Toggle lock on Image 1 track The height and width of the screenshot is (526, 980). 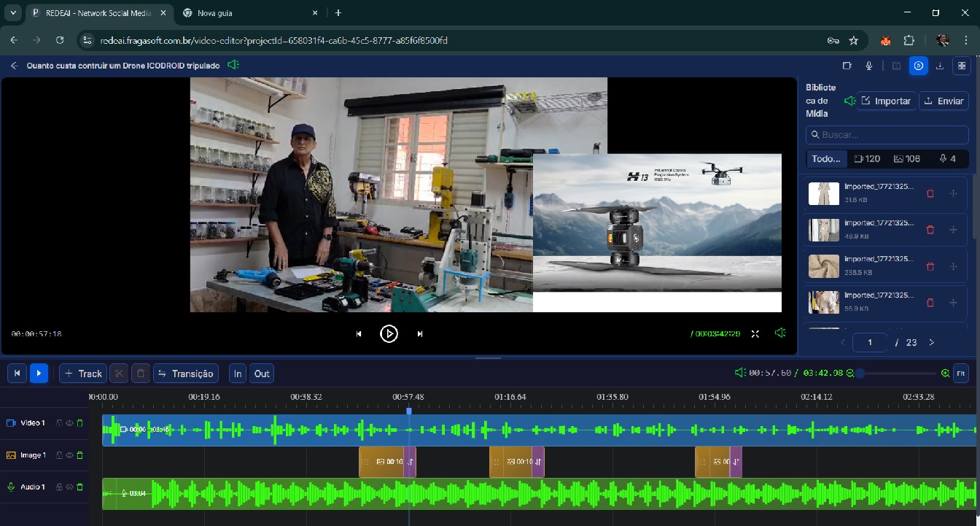(x=59, y=455)
